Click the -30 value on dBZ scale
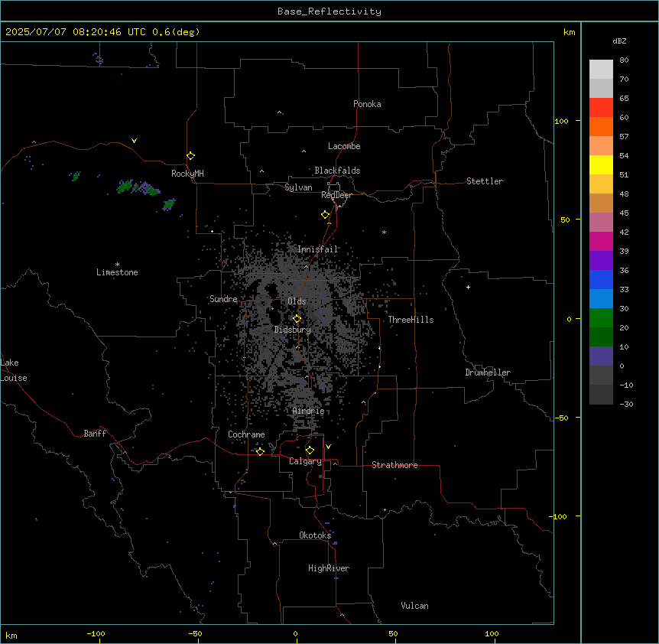 (626, 404)
